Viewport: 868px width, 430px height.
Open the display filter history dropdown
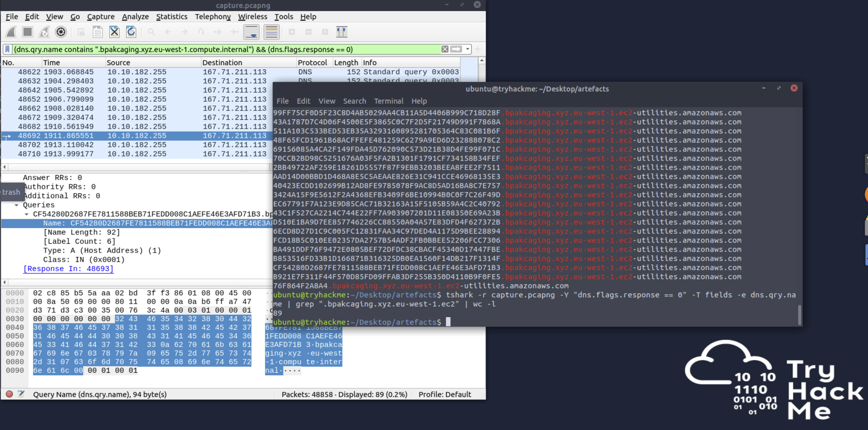click(x=468, y=49)
